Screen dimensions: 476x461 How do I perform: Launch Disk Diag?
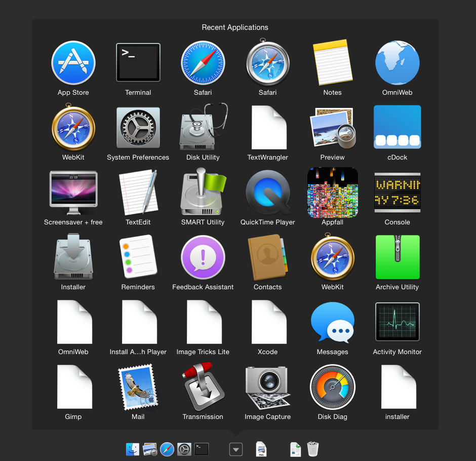pyautogui.click(x=333, y=387)
